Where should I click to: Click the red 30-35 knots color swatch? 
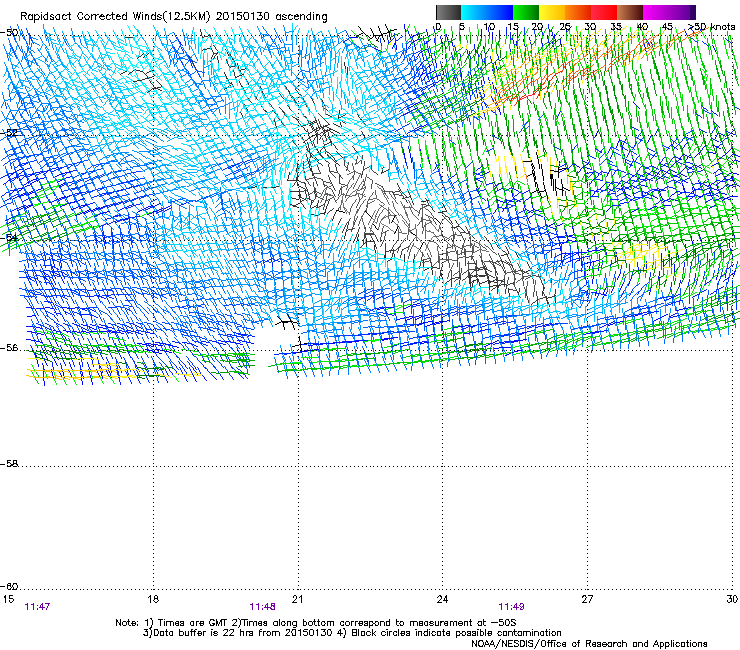tap(604, 12)
